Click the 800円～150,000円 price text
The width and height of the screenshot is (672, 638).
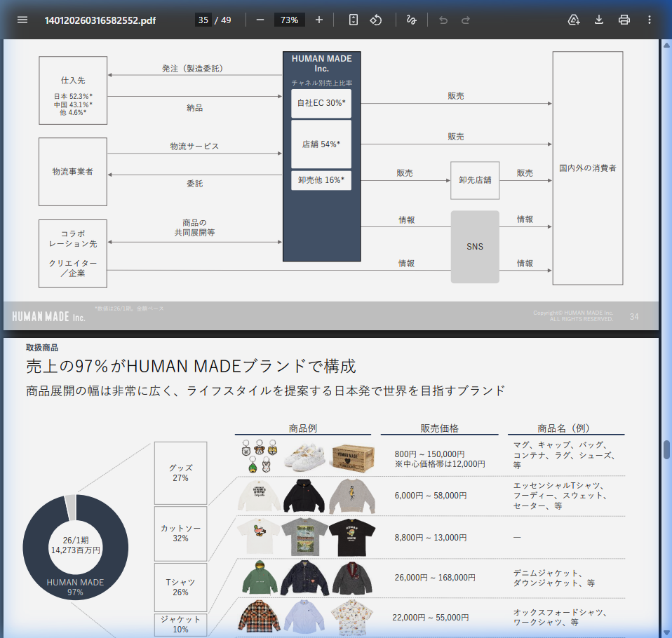(429, 454)
